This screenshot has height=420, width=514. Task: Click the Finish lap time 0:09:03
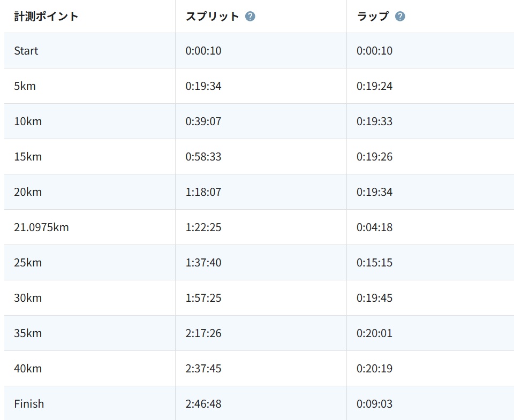[x=375, y=404]
